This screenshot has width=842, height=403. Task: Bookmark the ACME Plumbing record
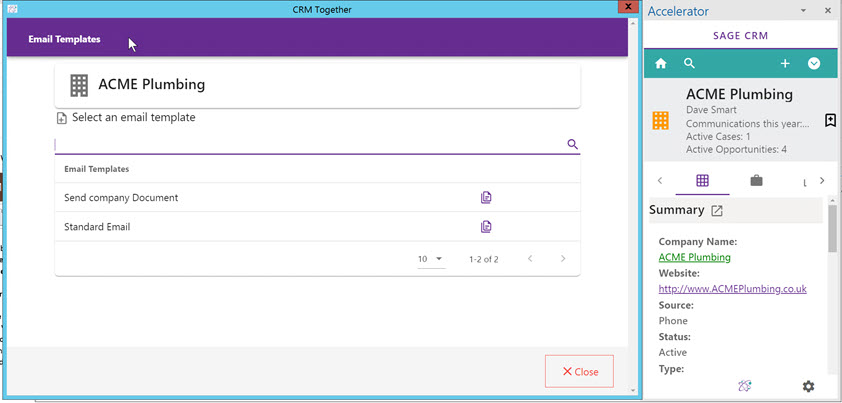(830, 120)
